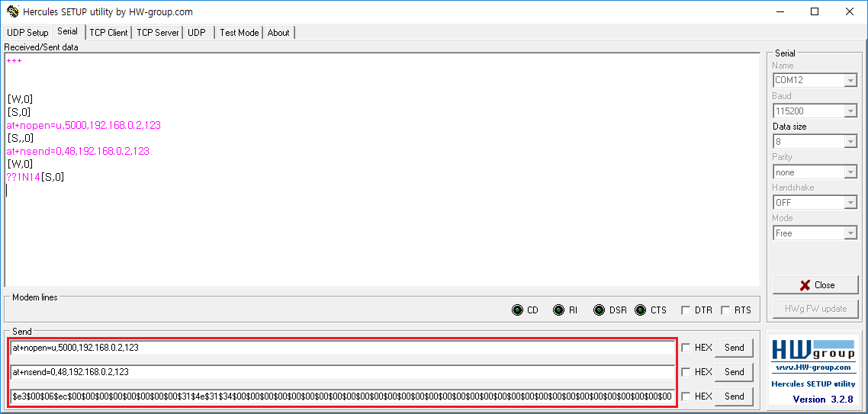Click the magenta 'at+nsend=0,48' log line

coord(78,151)
